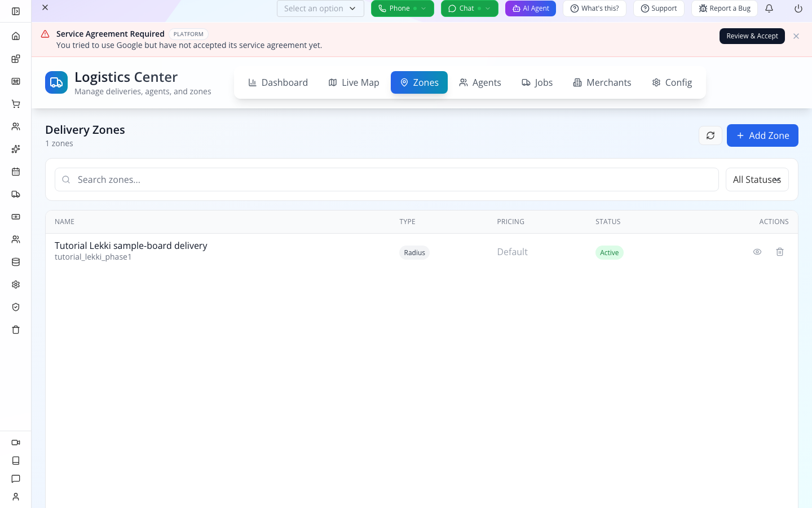View the Tutorial Lekki zone details
This screenshot has width=812, height=508.
757,252
